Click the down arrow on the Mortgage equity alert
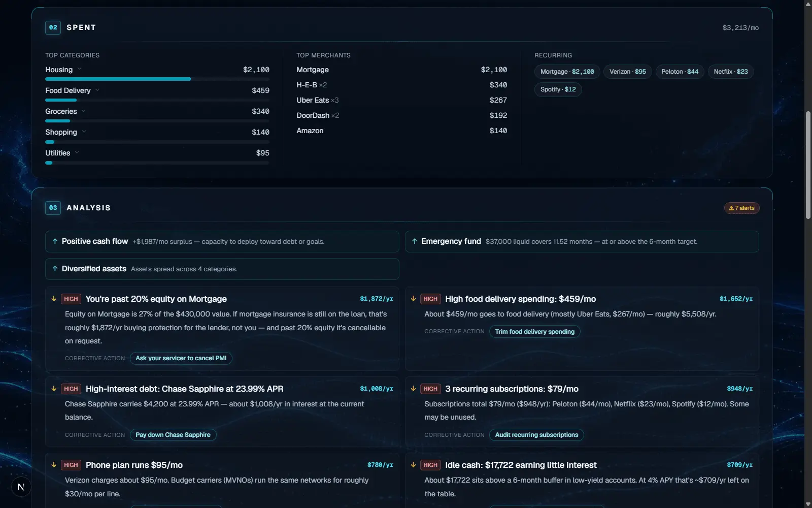This screenshot has height=508, width=812. click(54, 299)
